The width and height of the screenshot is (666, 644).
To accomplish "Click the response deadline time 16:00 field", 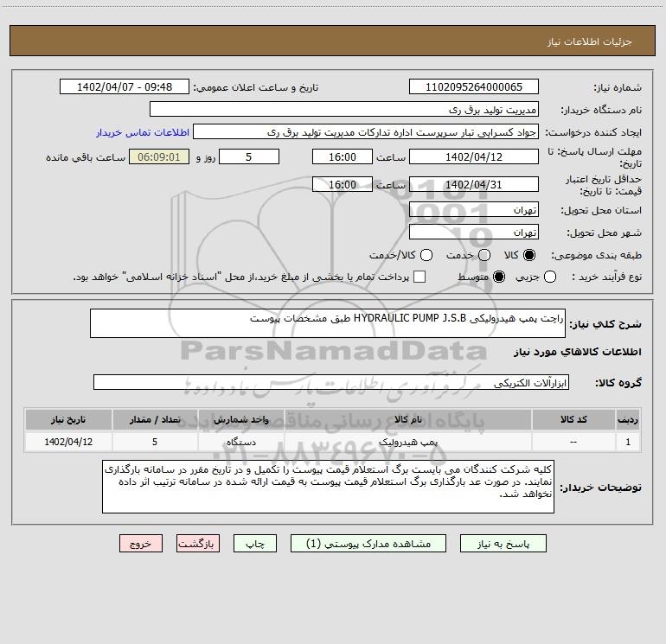I will 343,157.
